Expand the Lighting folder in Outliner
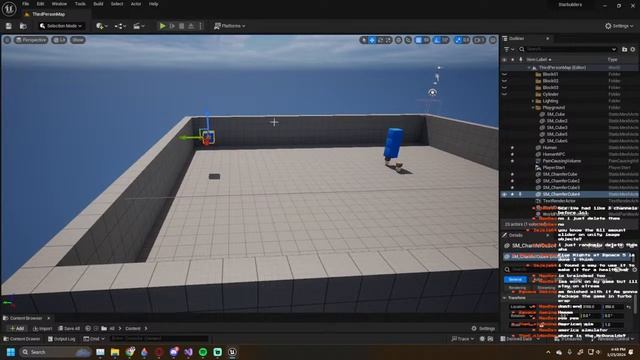640x360 pixels. pos(533,101)
